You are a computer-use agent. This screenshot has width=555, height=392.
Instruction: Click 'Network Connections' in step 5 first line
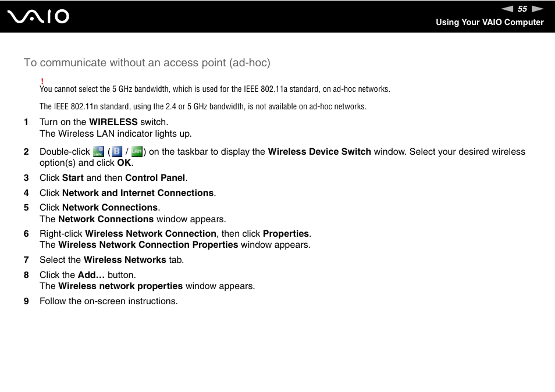110,207
